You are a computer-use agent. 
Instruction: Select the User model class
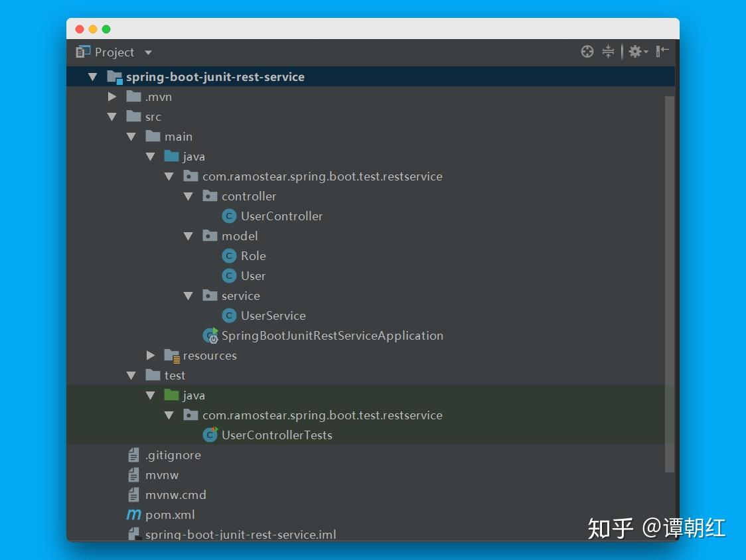(254, 275)
